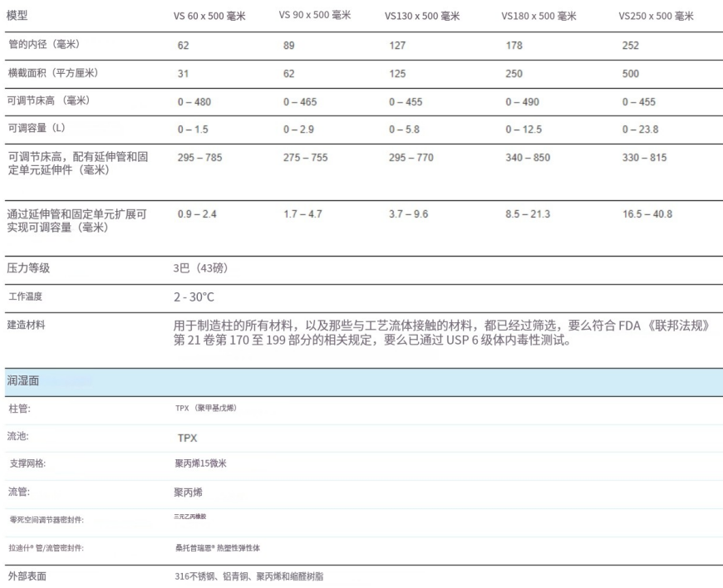The width and height of the screenshot is (723, 588).
Task: Select the "VS130 x 500 毫米" column header
Action: [x=422, y=17]
